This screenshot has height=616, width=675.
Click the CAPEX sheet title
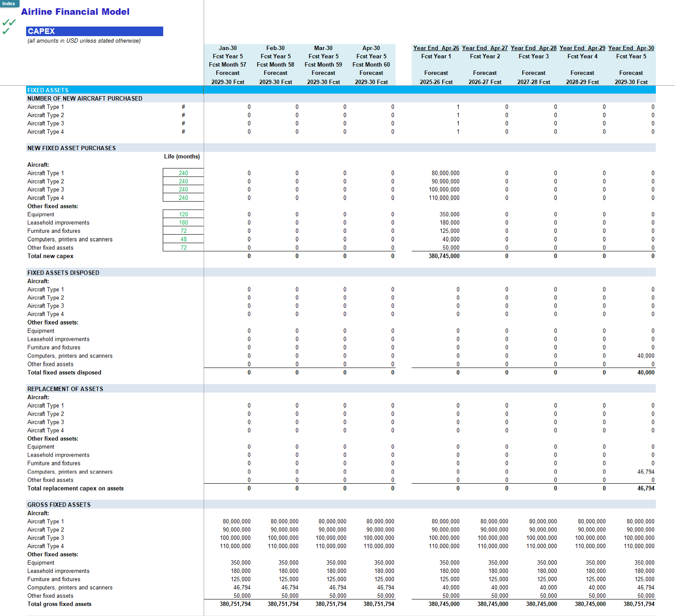(94, 31)
